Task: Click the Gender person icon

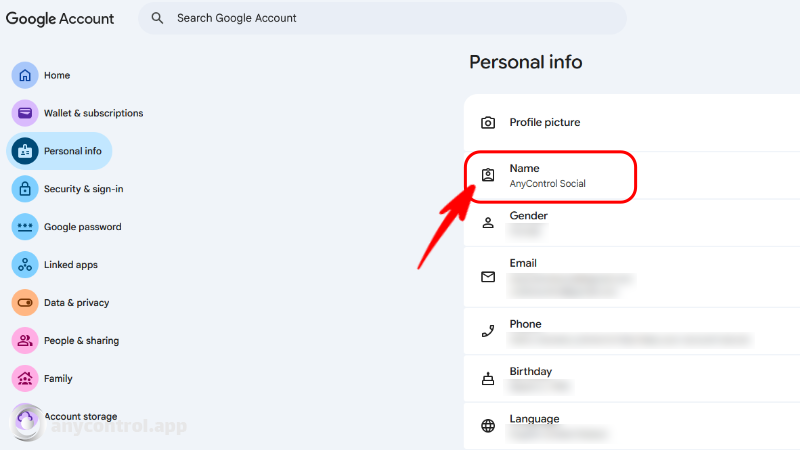Action: 488,222
